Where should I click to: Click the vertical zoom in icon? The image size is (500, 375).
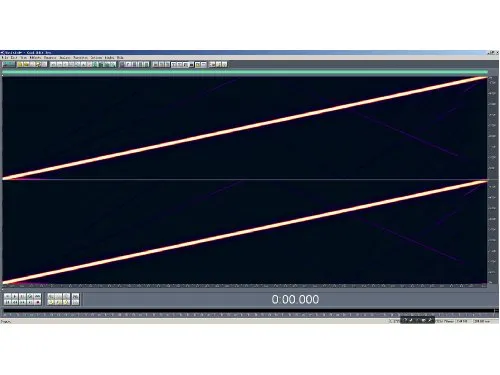[76, 296]
